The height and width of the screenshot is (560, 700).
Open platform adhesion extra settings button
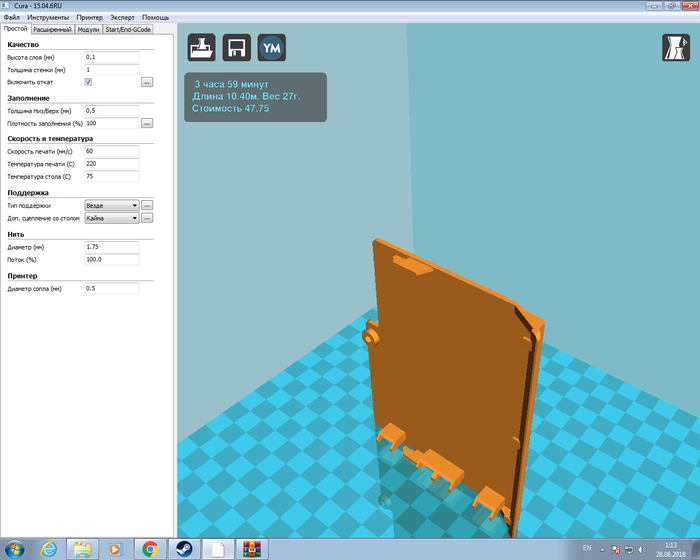point(146,217)
